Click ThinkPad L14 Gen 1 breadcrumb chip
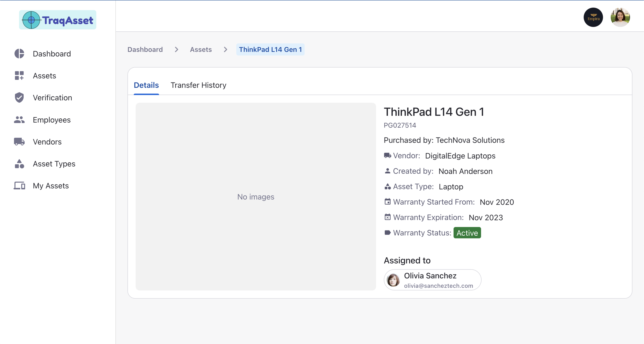This screenshot has width=644, height=344. (270, 49)
